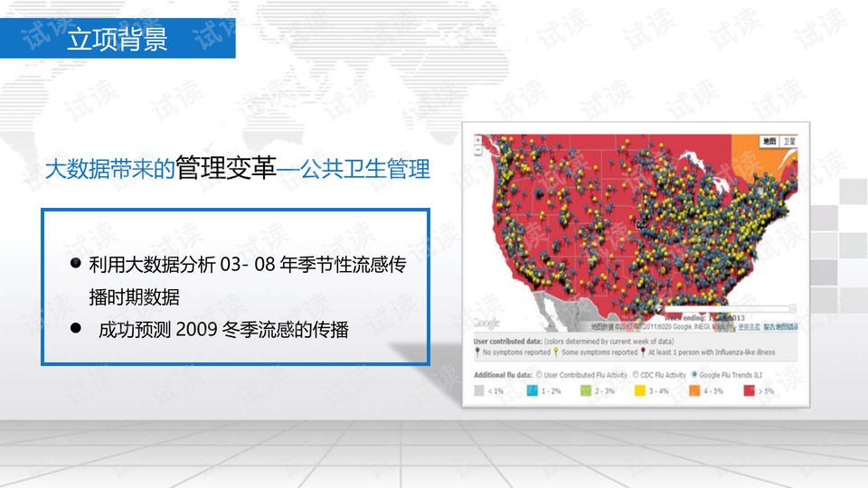
Task: Select CDC Flu Activity radio button
Action: [634, 373]
